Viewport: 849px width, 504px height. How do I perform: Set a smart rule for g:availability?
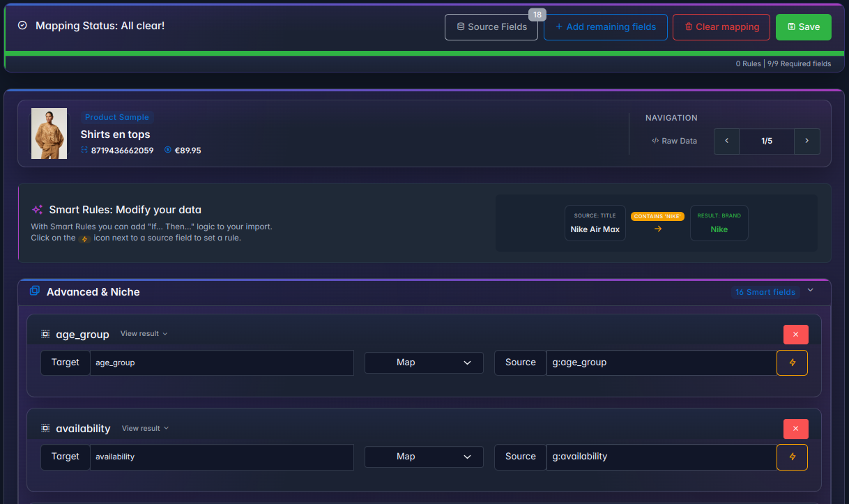point(792,457)
